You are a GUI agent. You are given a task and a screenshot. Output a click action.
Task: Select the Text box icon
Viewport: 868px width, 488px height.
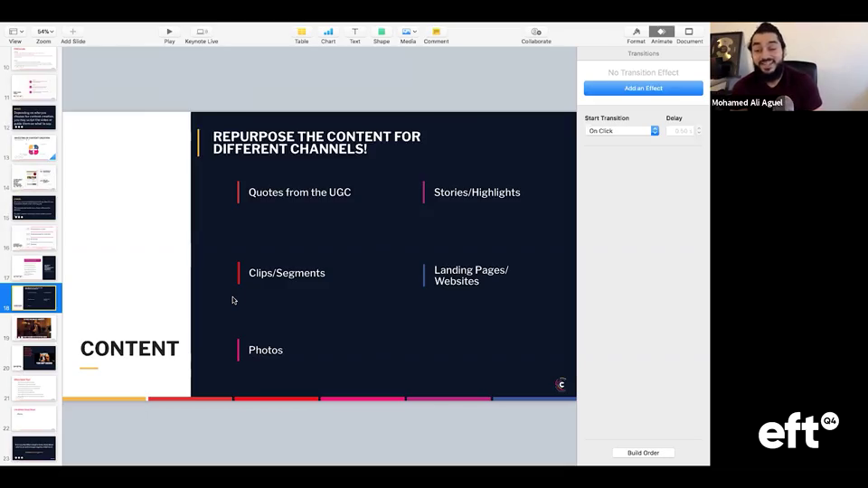354,32
